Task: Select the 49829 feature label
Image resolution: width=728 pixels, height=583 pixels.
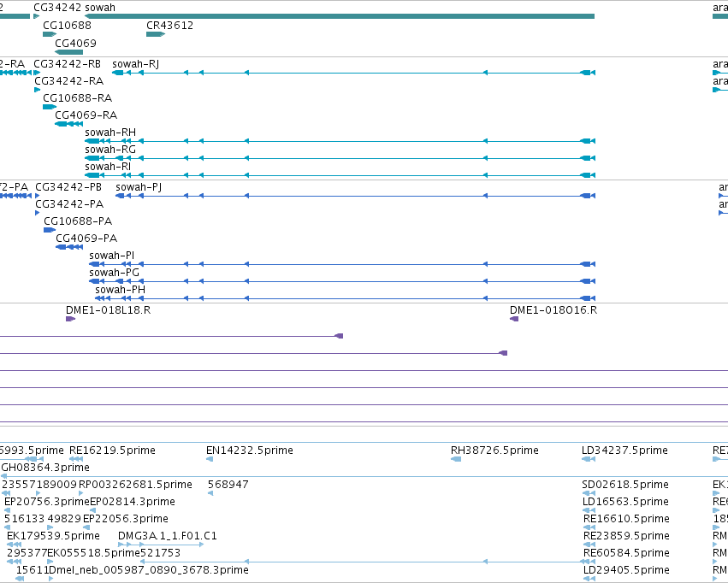Action: pyautogui.click(x=64, y=519)
